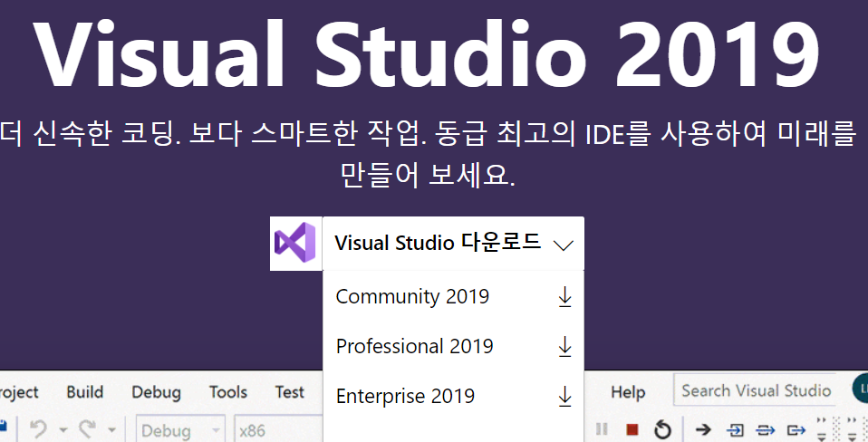The height and width of the screenshot is (442, 868).
Task: Open the Build menu
Action: click(x=84, y=392)
